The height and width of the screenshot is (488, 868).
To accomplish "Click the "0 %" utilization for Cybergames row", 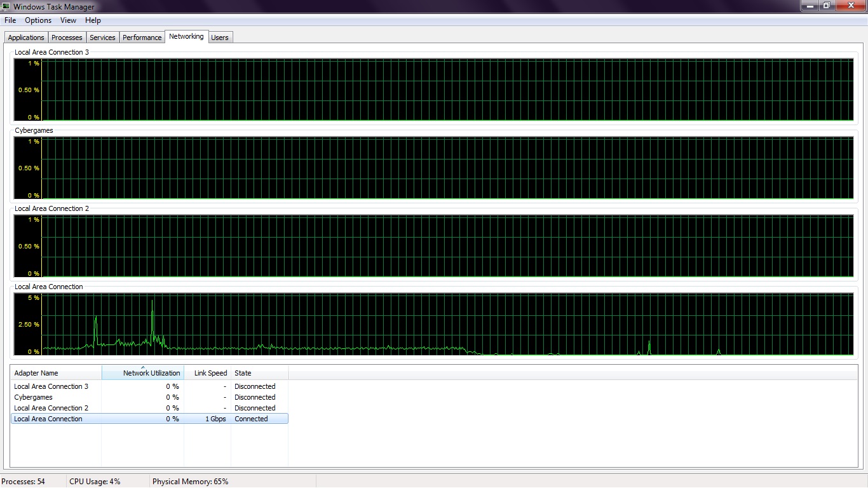I will (173, 397).
